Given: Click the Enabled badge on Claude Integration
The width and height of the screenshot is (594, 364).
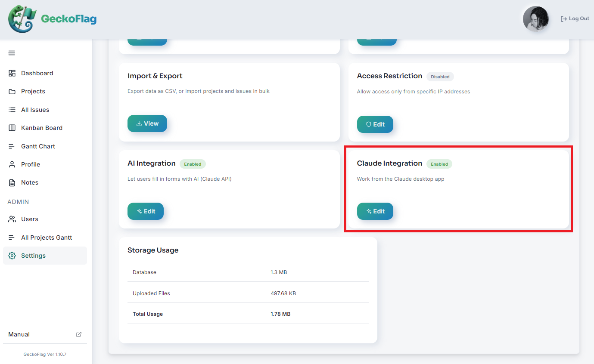Looking at the screenshot, I should point(439,164).
